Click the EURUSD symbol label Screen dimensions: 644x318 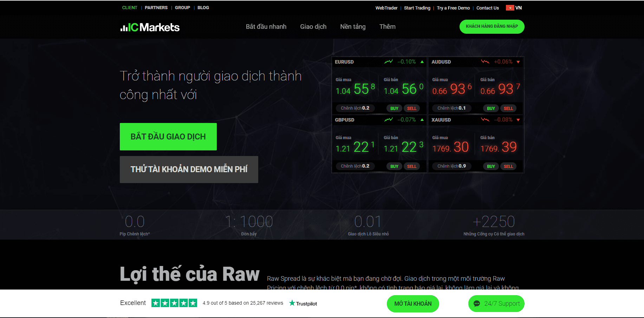pos(344,62)
